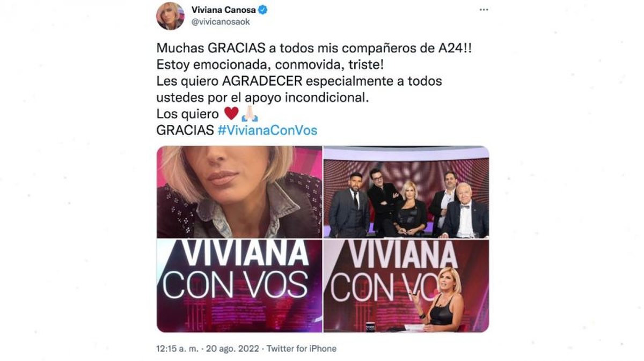Open the Twitter for iPhone source link

[301, 349]
